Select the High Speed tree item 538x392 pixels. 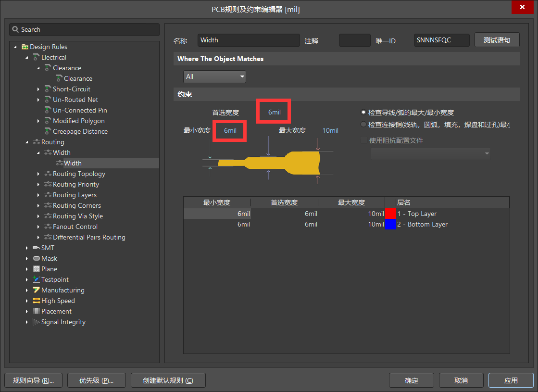tap(58, 301)
